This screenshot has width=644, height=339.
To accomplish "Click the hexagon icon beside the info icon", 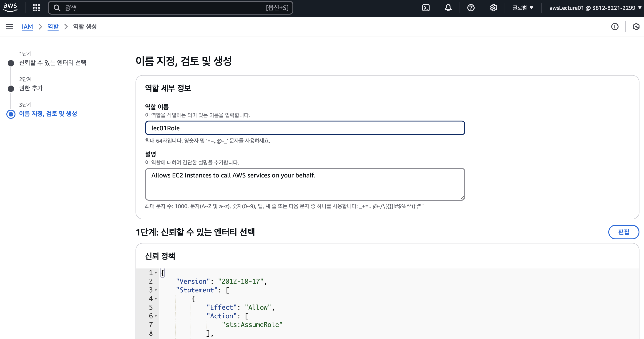I will [636, 27].
